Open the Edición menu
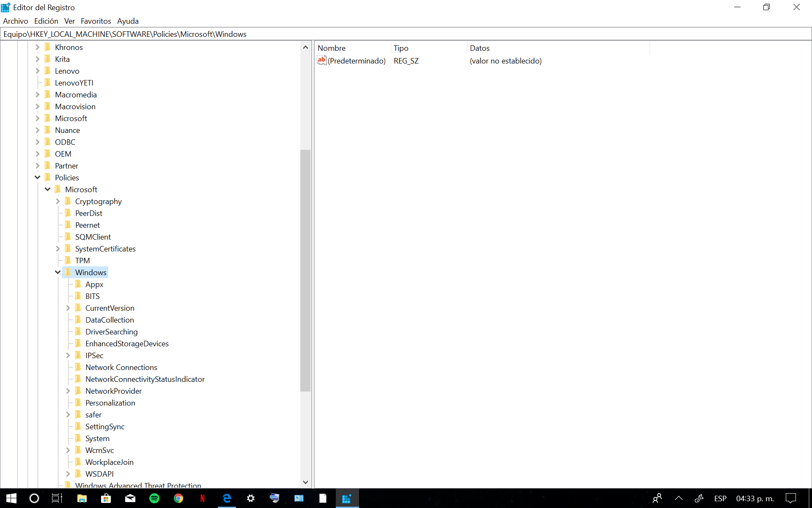This screenshot has height=508, width=812. [x=46, y=21]
